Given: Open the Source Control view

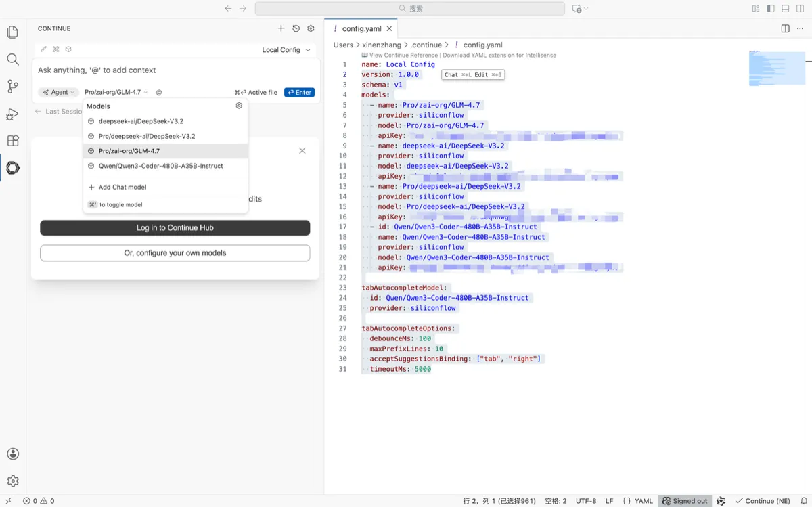Looking at the screenshot, I should pyautogui.click(x=13, y=87).
